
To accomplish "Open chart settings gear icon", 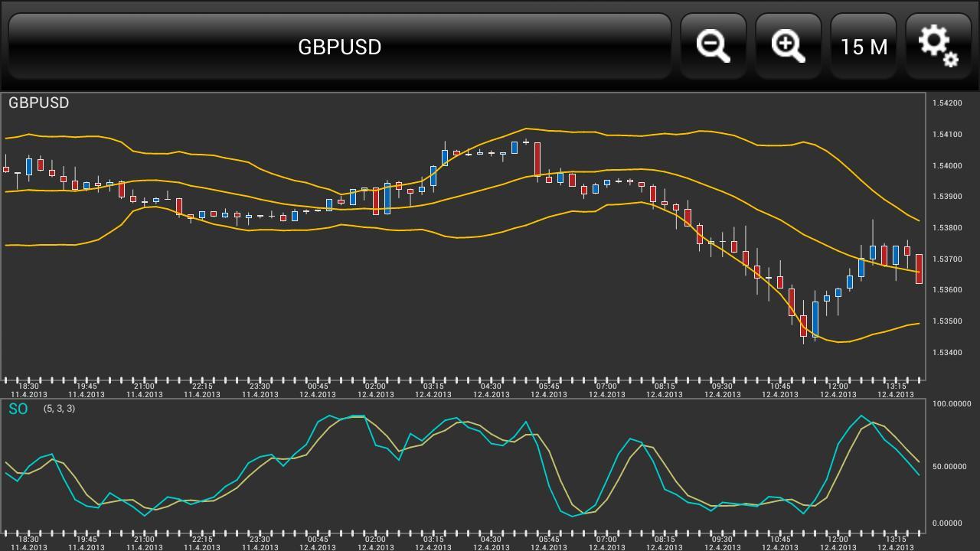I will tap(939, 46).
